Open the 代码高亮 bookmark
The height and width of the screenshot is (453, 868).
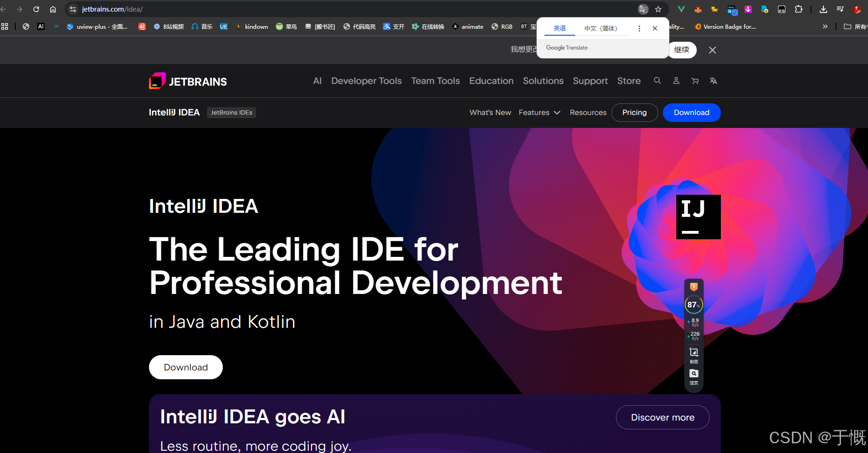pos(359,26)
